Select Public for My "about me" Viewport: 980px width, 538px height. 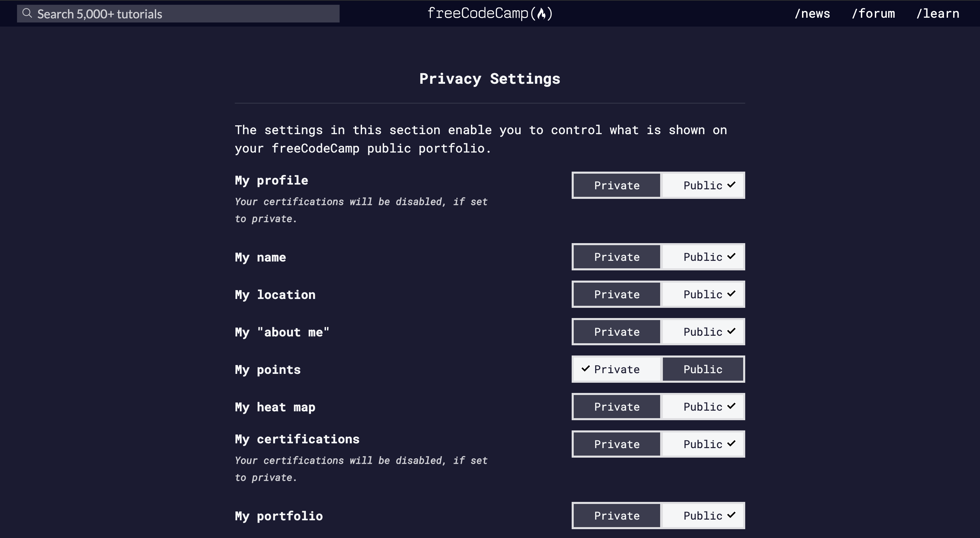703,332
